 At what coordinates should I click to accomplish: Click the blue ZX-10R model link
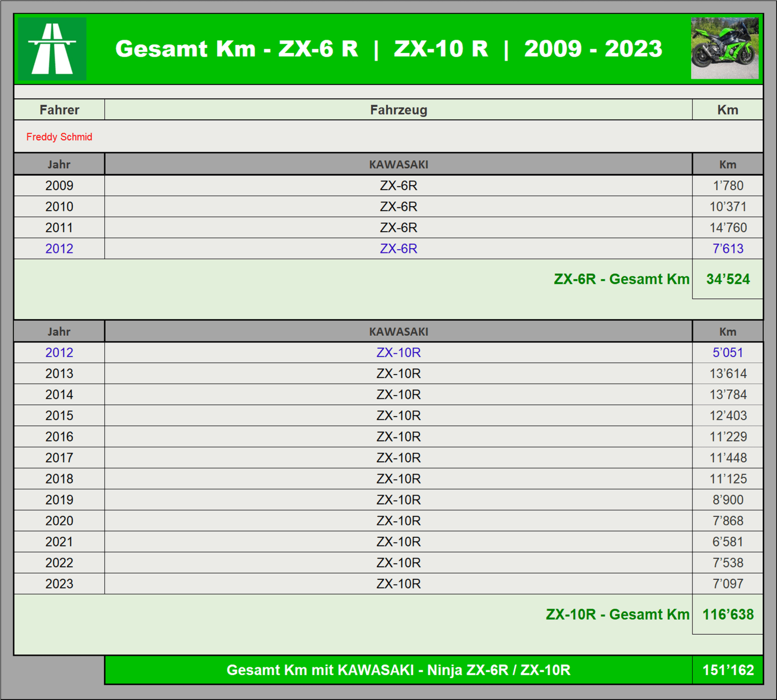click(398, 352)
